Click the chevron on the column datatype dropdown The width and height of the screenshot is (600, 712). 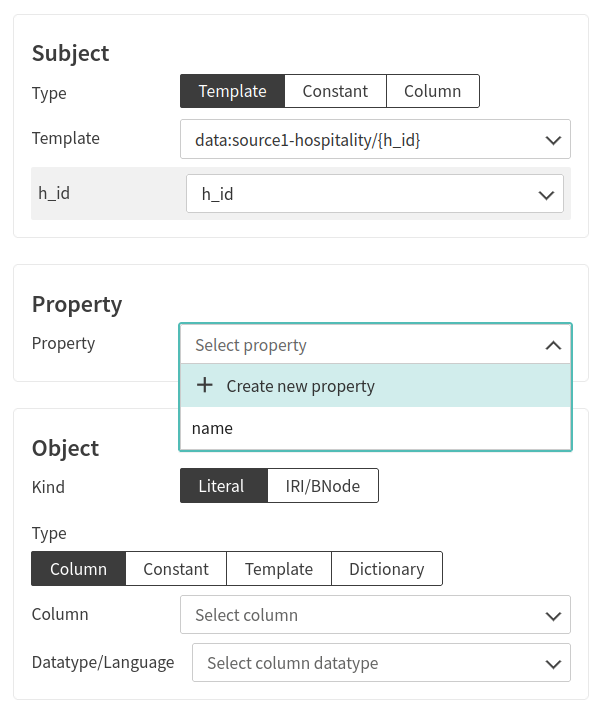(553, 663)
